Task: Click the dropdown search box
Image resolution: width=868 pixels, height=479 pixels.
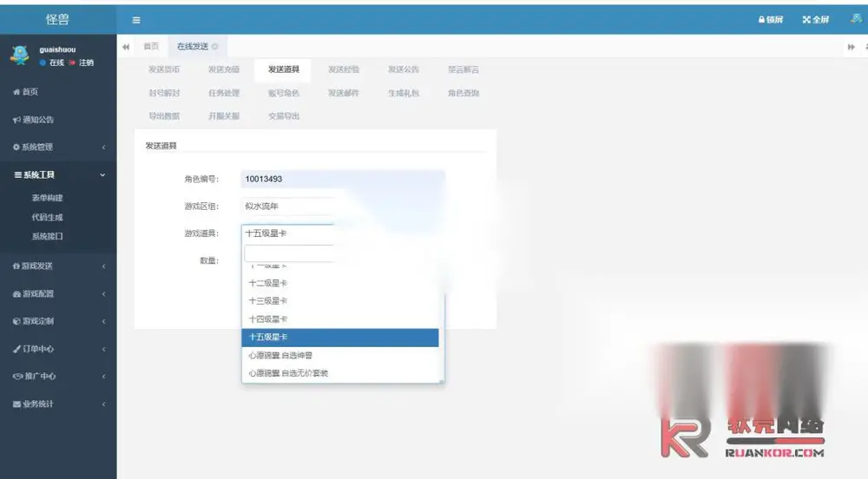Action: (343, 253)
